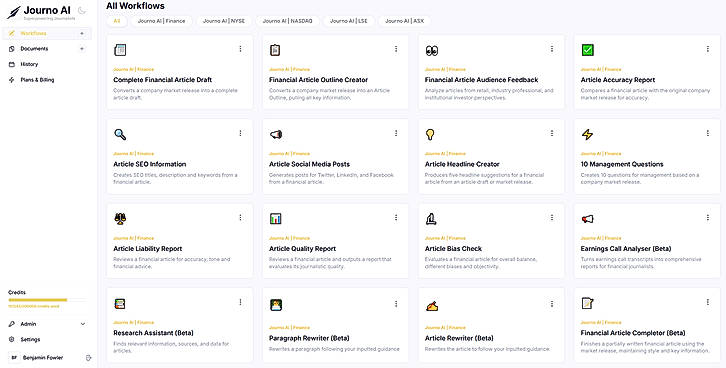
Task: Open options menu for Complete Financial Article Draft
Action: point(240,49)
